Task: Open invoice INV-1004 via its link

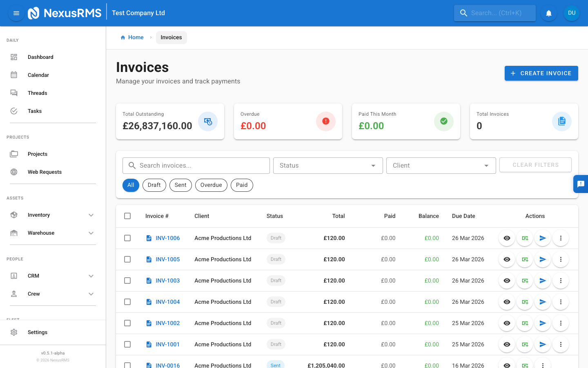Action: 168,302
